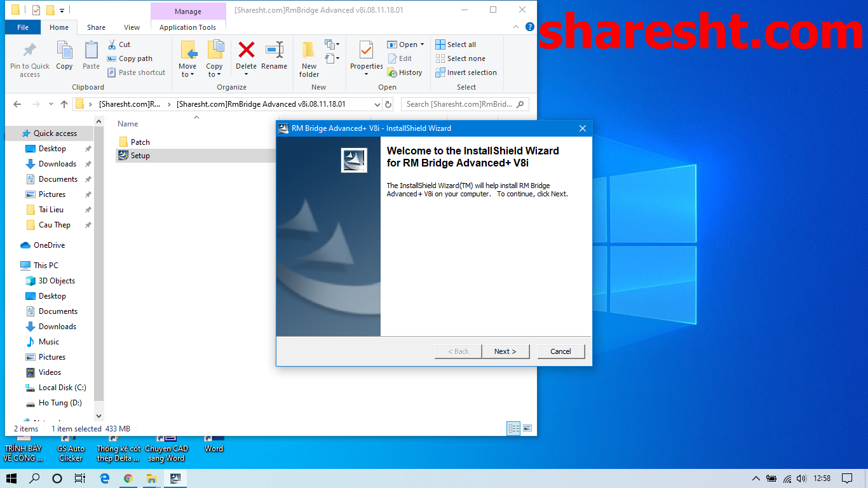
Task: Click the Up one level arrow
Action: coord(64,104)
